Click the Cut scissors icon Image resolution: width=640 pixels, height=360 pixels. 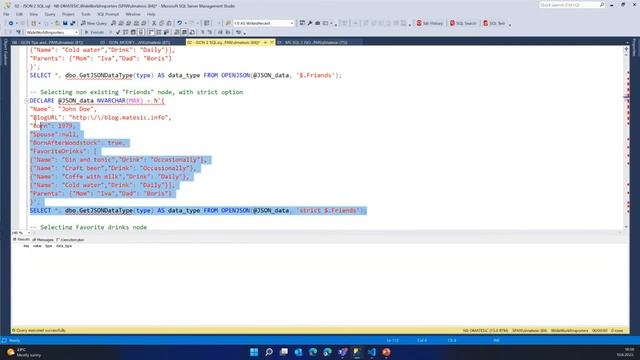[154, 23]
